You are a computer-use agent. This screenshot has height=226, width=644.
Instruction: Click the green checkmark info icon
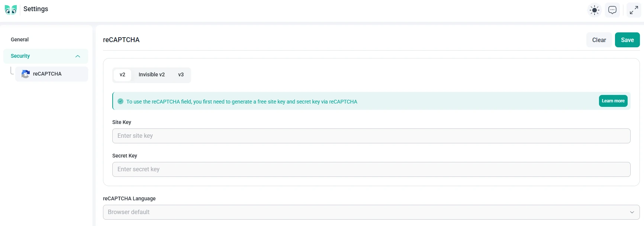point(120,101)
